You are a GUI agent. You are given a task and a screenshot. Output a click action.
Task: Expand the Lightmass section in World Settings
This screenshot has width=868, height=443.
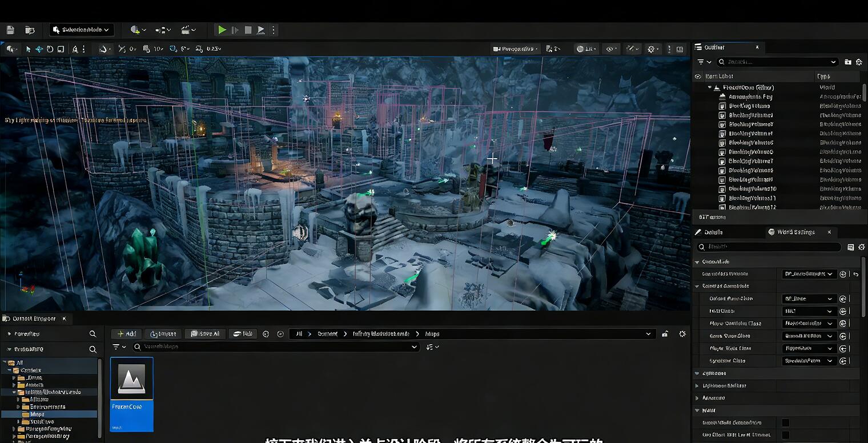(697, 386)
